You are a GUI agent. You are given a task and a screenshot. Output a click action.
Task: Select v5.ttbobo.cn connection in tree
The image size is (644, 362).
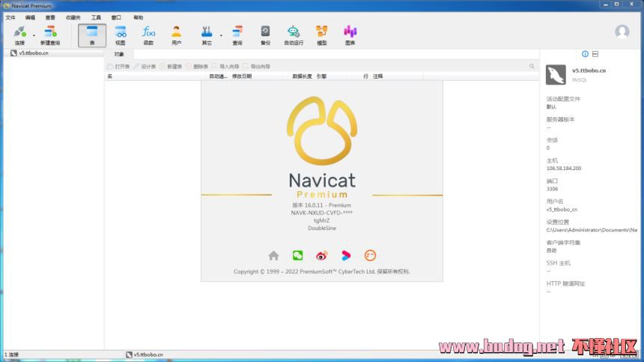click(33, 53)
